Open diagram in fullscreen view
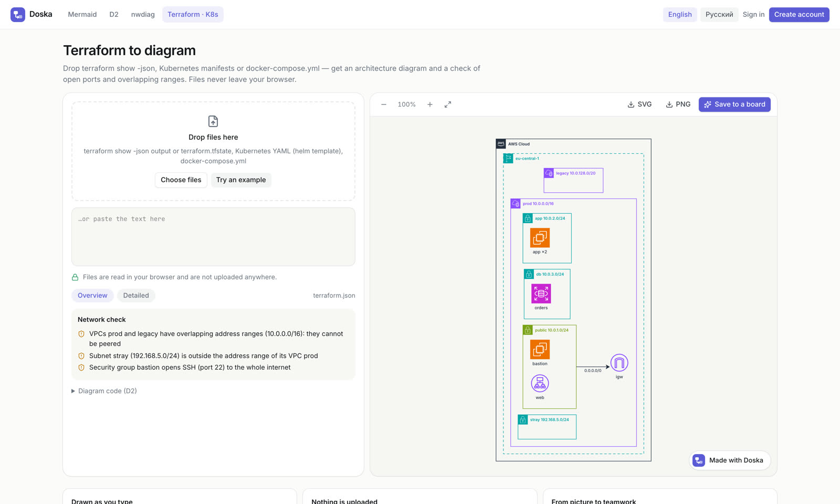 (x=448, y=104)
